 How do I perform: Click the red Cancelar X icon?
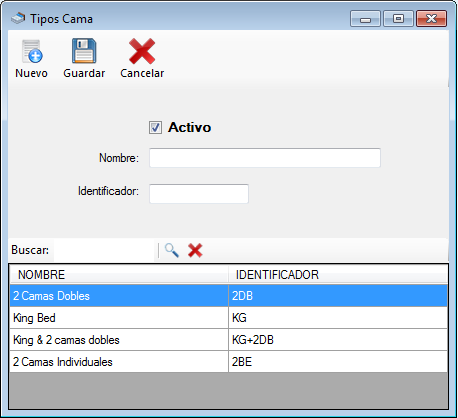pos(142,51)
